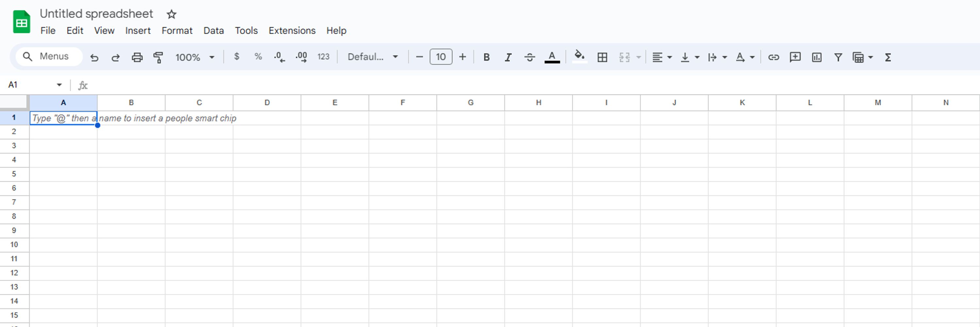
Task: Create a filter funnel icon
Action: coord(838,57)
